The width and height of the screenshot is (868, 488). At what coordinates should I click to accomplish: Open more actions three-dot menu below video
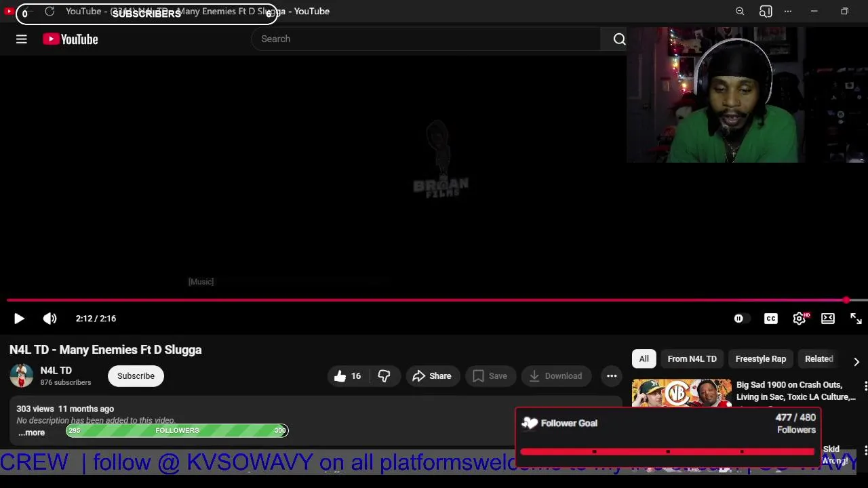[612, 376]
